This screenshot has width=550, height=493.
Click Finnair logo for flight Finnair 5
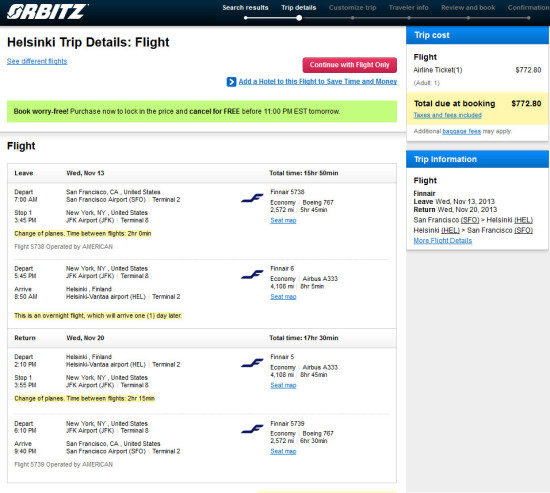click(252, 363)
